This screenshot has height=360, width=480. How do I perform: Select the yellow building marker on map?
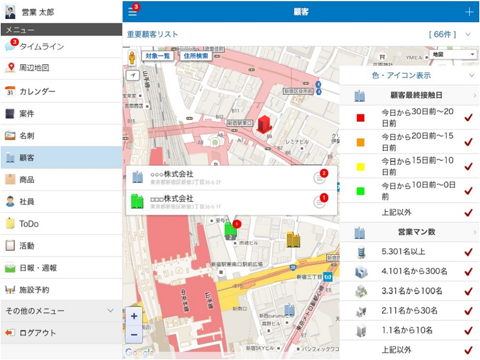tap(293, 239)
